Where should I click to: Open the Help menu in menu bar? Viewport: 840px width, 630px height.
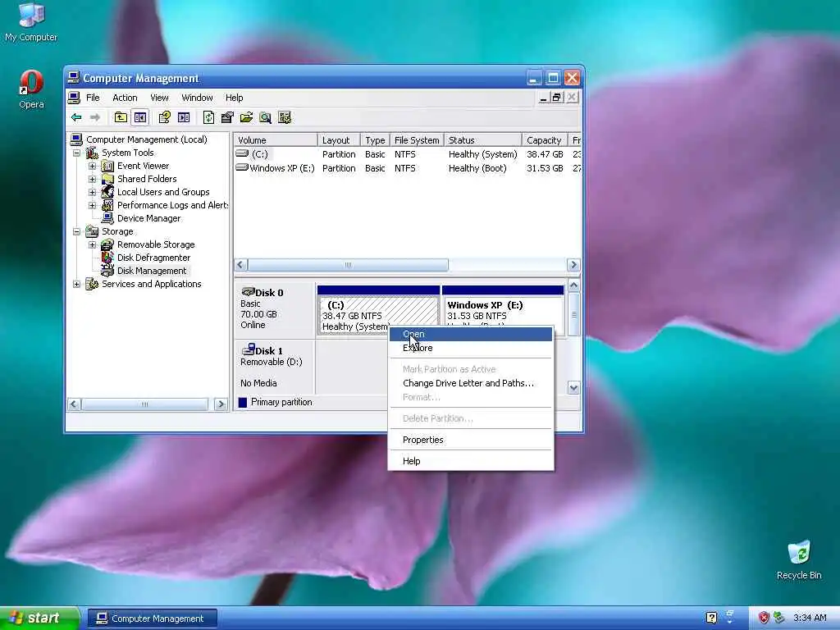click(234, 98)
